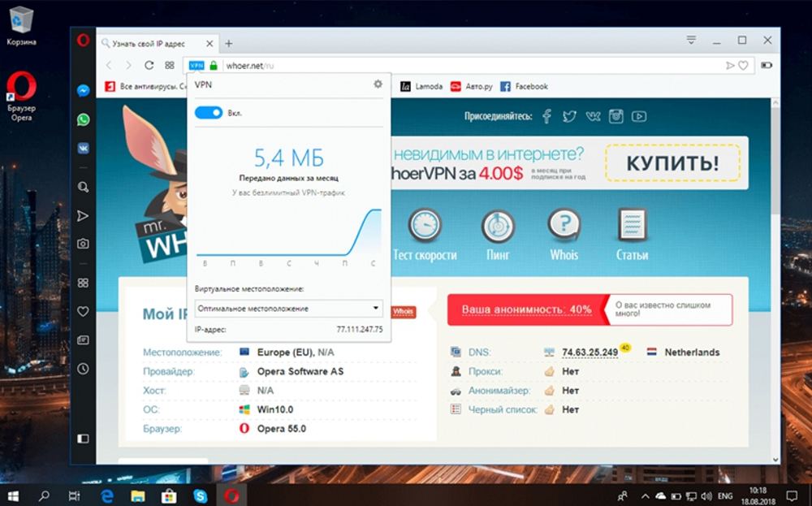Open the Тест скорости speed test tool
The height and width of the screenshot is (506, 812).
425,236
